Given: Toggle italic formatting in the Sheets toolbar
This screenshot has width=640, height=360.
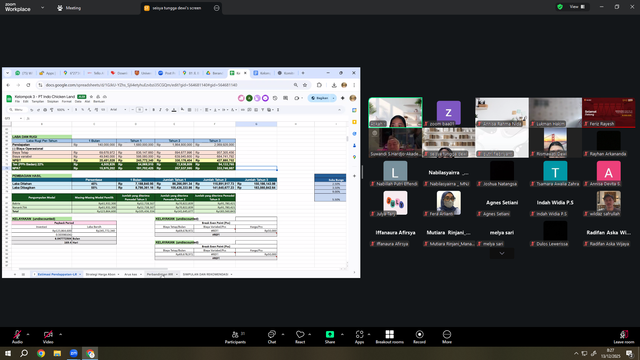Looking at the screenshot, I should (x=160, y=110).
